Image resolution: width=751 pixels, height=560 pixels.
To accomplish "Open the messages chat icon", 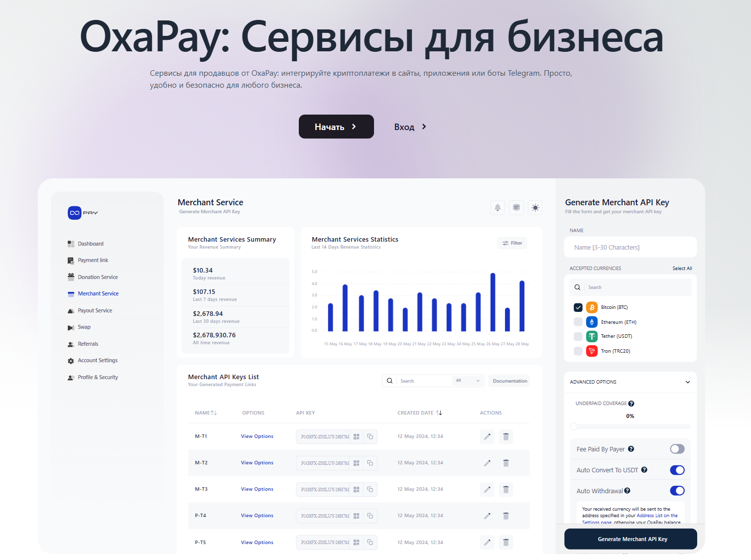I will coord(516,208).
